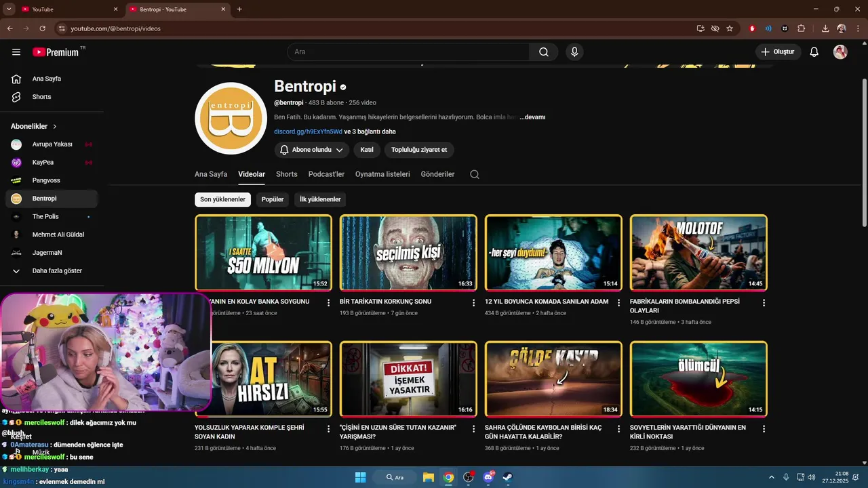Open Windows Start menu
This screenshot has width=868, height=488.
click(360, 477)
